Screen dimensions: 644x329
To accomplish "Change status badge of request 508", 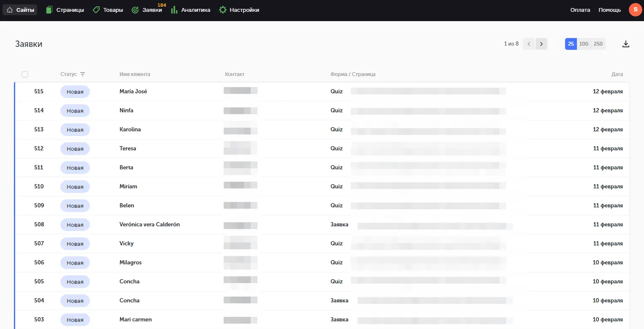I will tap(75, 225).
